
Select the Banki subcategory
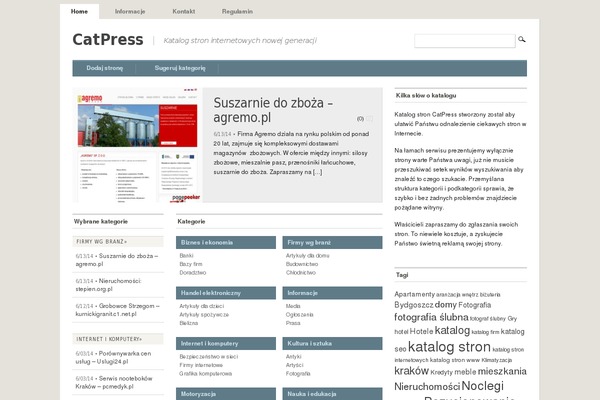click(x=186, y=256)
